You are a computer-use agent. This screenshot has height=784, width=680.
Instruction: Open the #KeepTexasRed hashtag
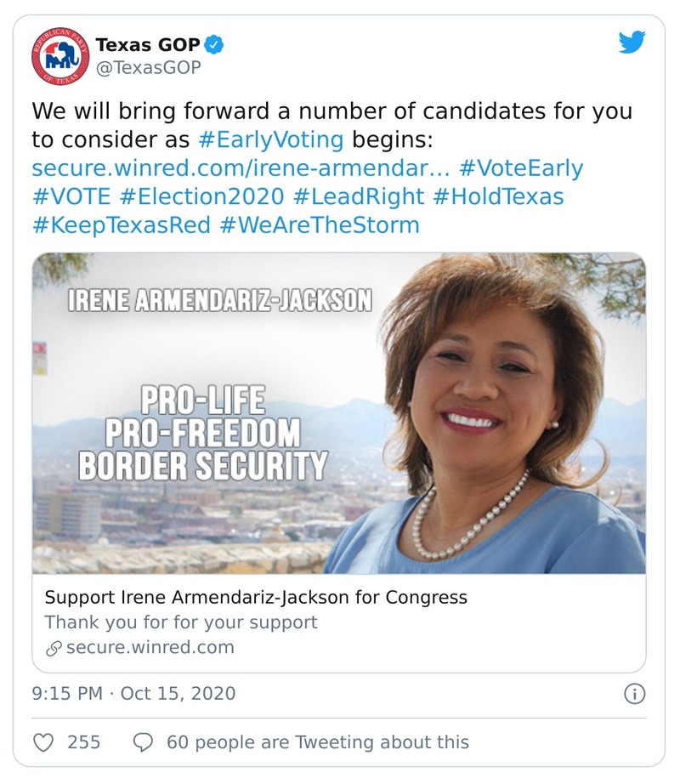tap(122, 225)
